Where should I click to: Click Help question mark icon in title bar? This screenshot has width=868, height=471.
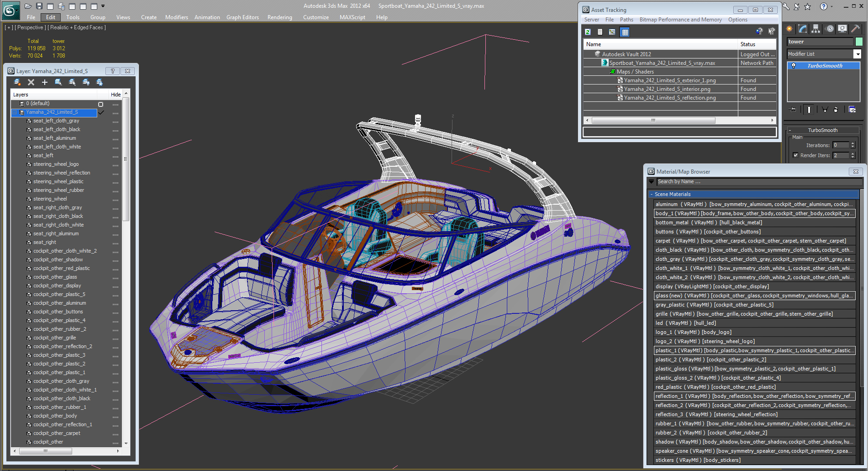(824, 6)
